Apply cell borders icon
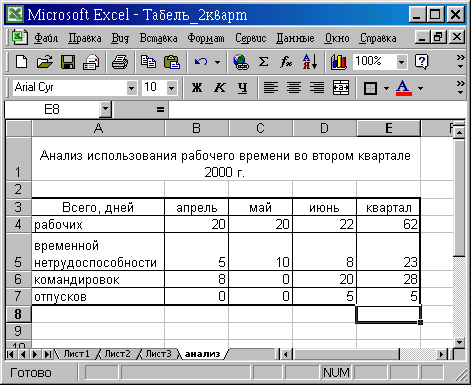This screenshot has height=385, width=471. pos(370,88)
